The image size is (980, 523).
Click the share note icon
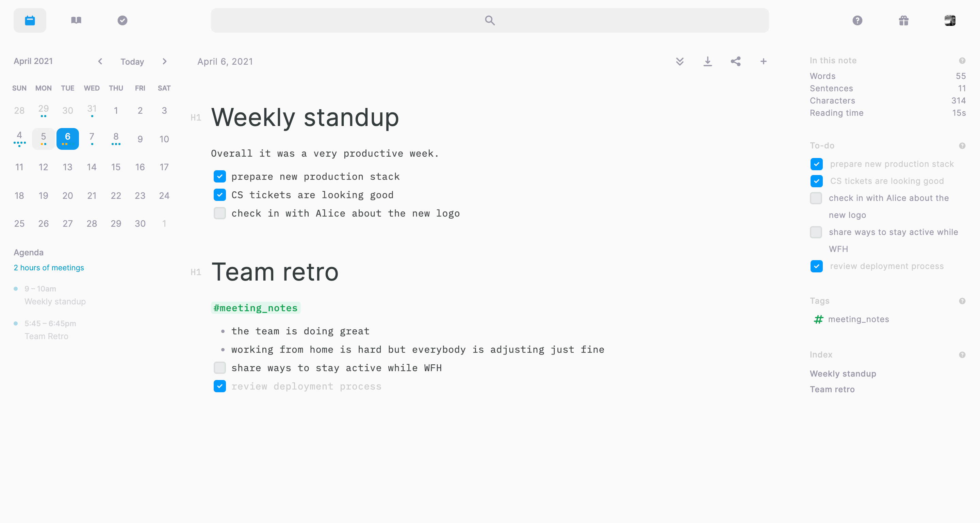click(735, 61)
